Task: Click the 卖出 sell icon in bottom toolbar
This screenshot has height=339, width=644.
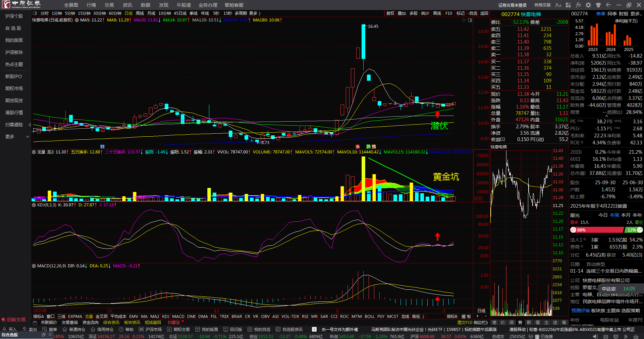Action: click(x=24, y=329)
